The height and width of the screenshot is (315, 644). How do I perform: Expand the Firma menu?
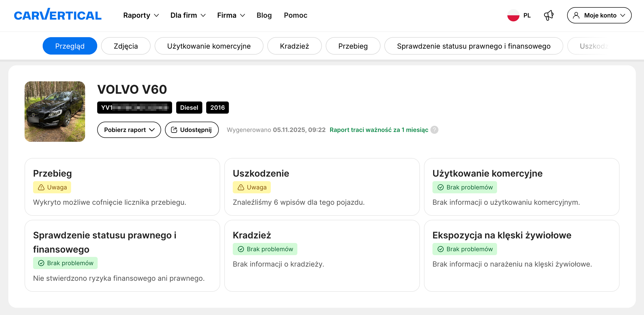click(231, 15)
